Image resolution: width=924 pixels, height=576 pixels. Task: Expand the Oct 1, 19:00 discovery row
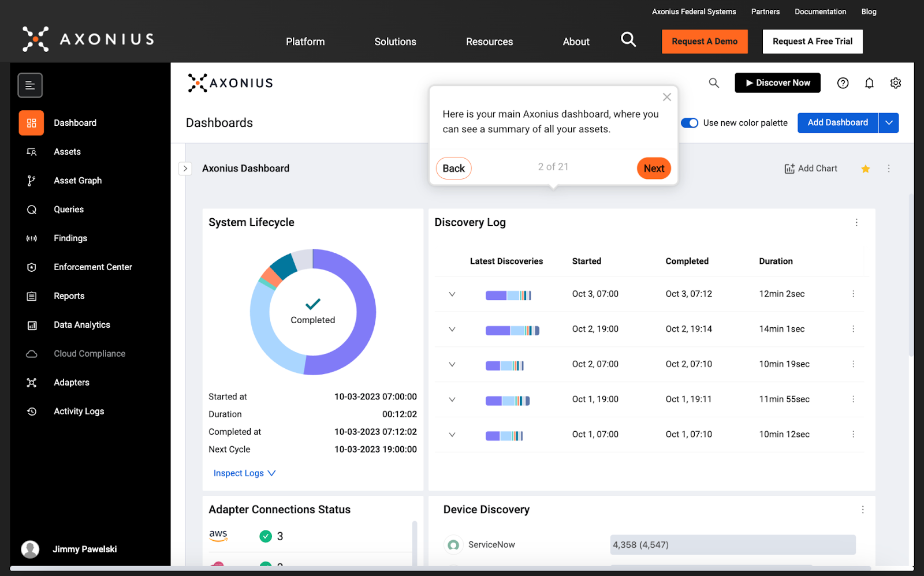coord(452,399)
